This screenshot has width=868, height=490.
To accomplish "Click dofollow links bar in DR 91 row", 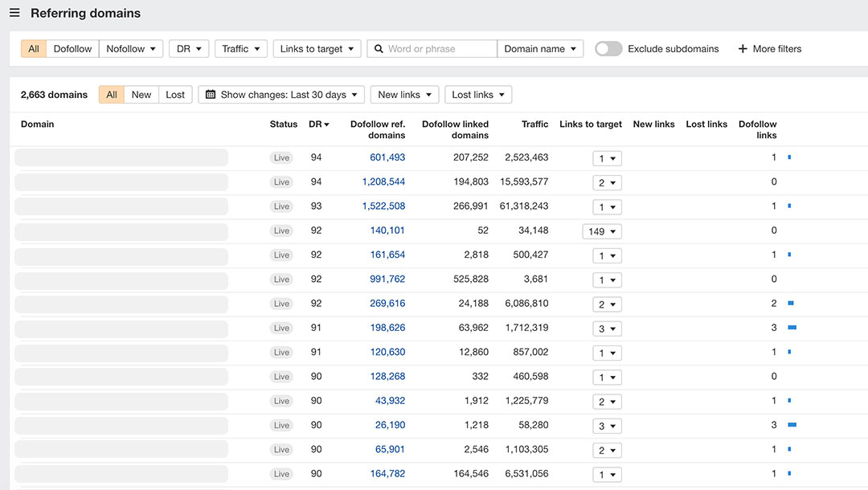I will click(x=792, y=328).
